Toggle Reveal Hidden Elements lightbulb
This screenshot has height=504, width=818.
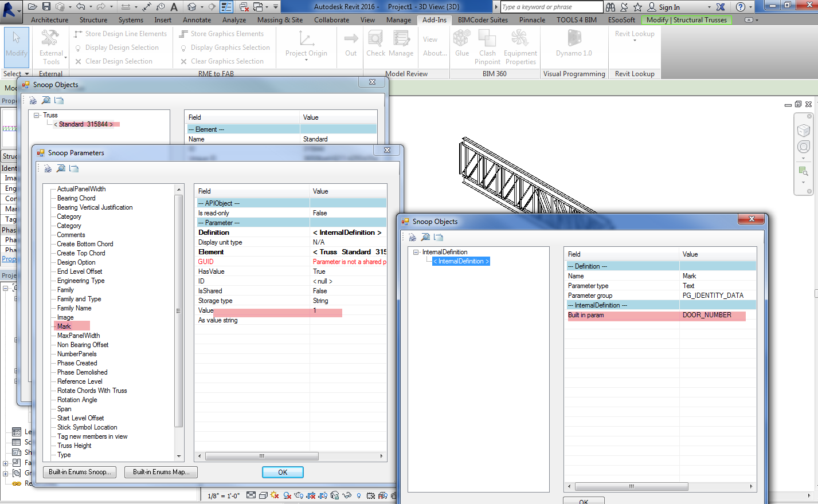pyautogui.click(x=359, y=496)
